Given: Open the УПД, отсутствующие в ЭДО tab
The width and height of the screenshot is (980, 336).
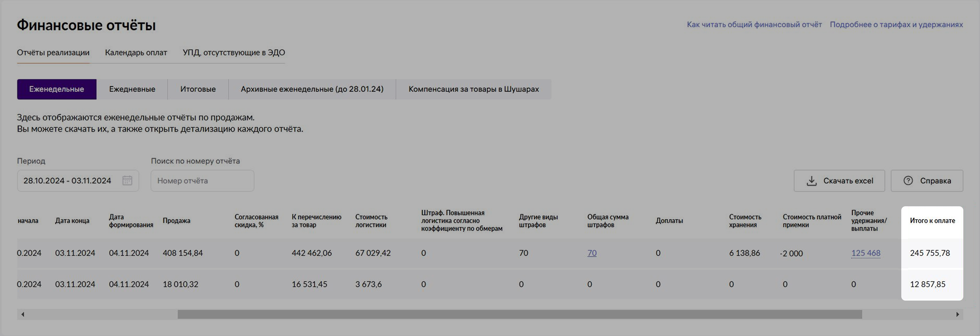Looking at the screenshot, I should click(x=234, y=52).
